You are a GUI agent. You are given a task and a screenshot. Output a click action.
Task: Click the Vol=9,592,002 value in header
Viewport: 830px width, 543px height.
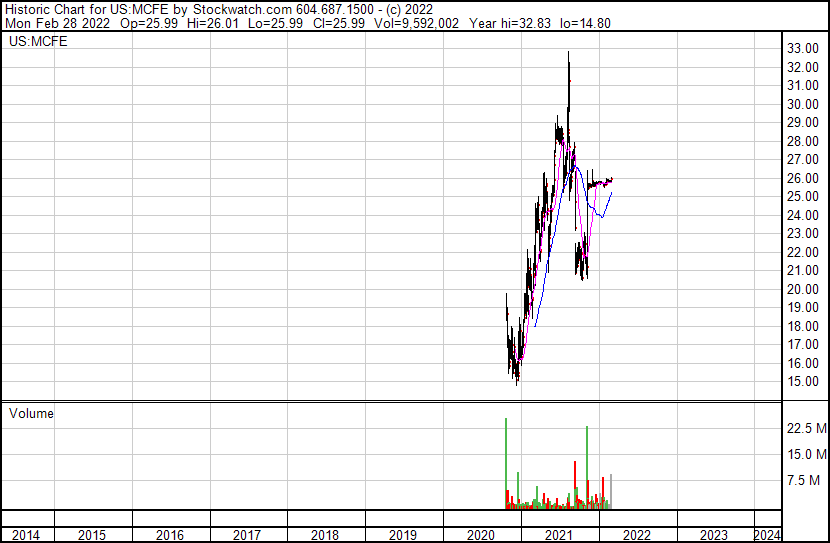(x=413, y=23)
